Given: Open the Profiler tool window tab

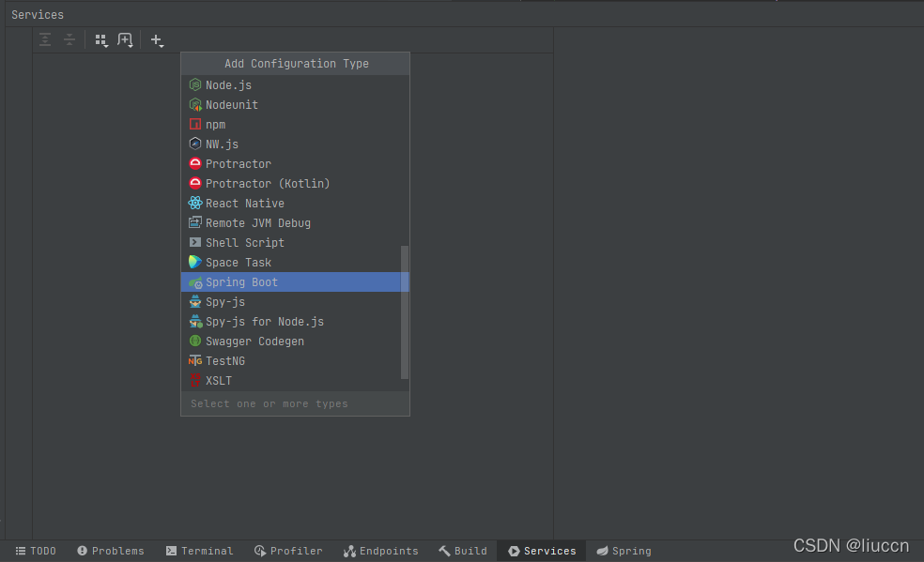Looking at the screenshot, I should 289,551.
